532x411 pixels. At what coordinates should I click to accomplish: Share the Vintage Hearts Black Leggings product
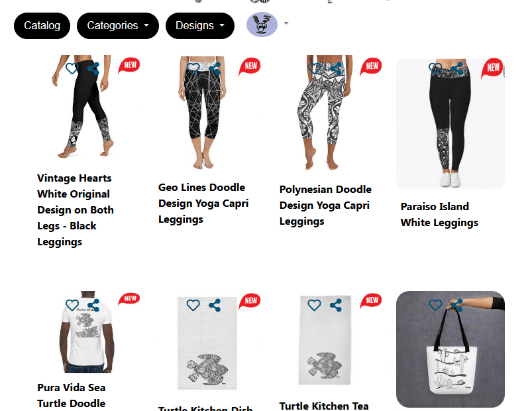pos(93,68)
